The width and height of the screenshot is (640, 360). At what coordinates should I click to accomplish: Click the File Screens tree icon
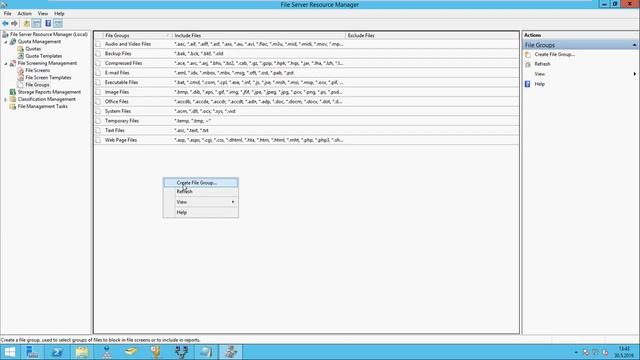20,71
